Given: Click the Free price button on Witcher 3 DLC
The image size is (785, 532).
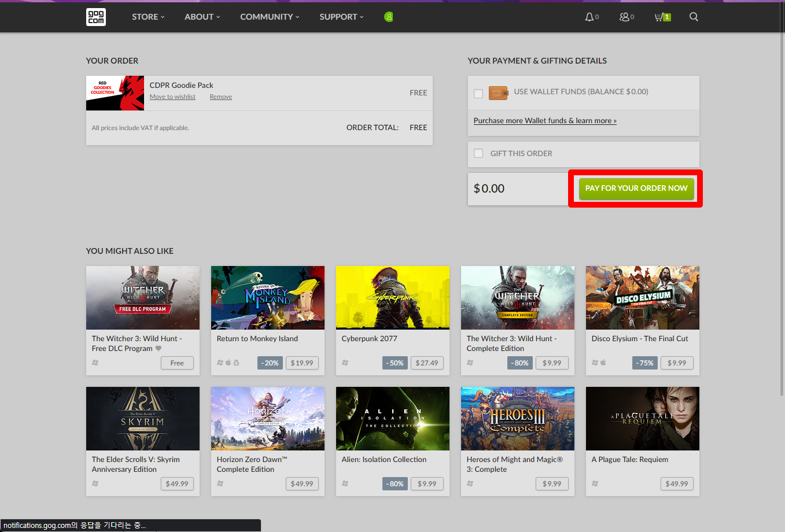Looking at the screenshot, I should point(177,363).
